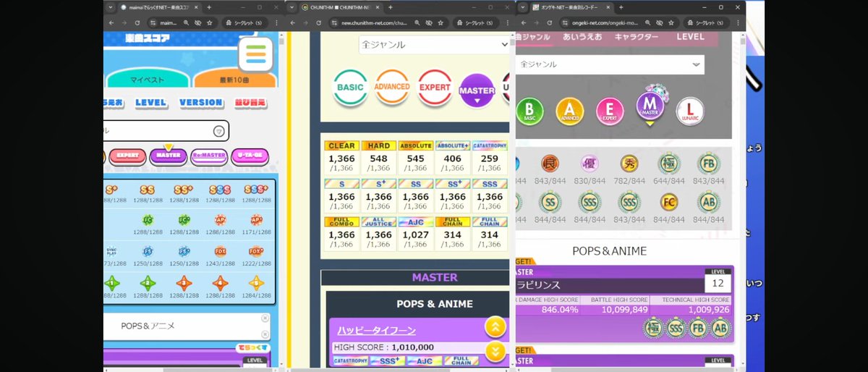Click AJC count 1,027 in CHUNITHM
Viewport: 868px width, 372px height.
click(416, 235)
